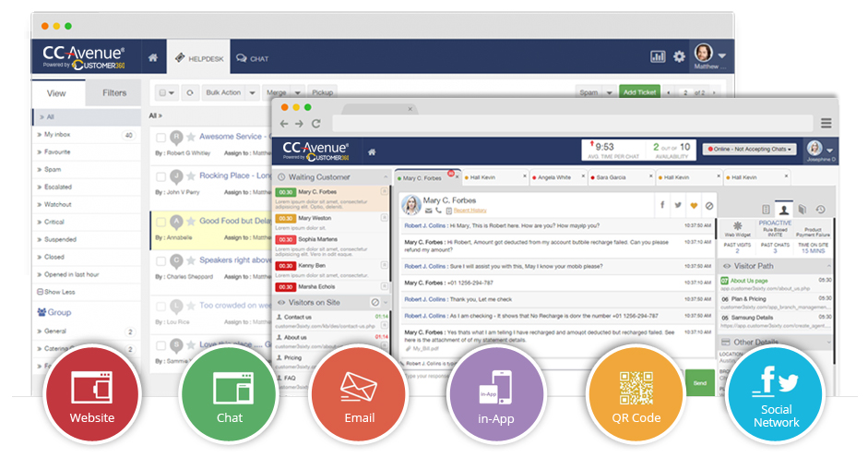This screenshot has height=458, width=868.
Task: Collapse the Visitor Path section
Action: point(828,266)
